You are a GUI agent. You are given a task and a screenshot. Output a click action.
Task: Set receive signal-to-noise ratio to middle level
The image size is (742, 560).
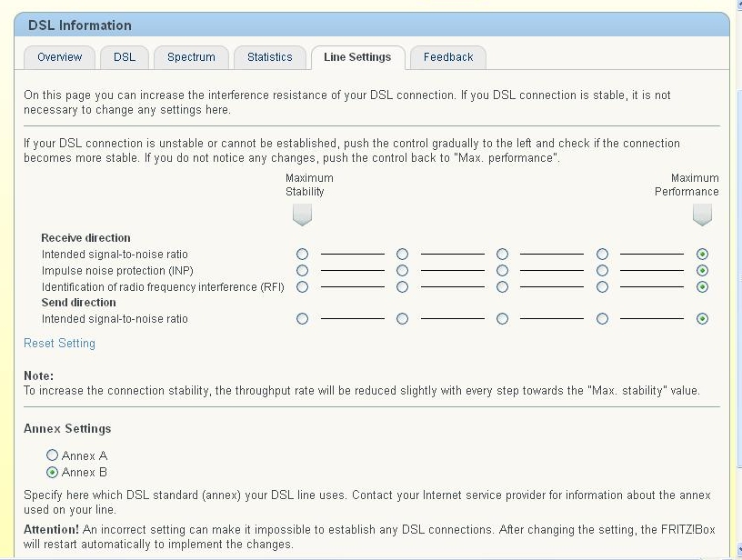tap(502, 255)
